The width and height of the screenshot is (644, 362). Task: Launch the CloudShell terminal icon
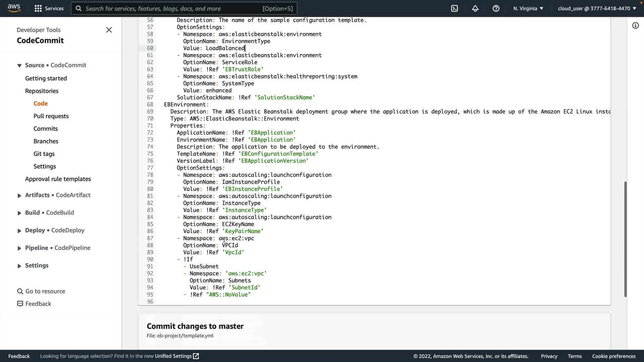454,8
